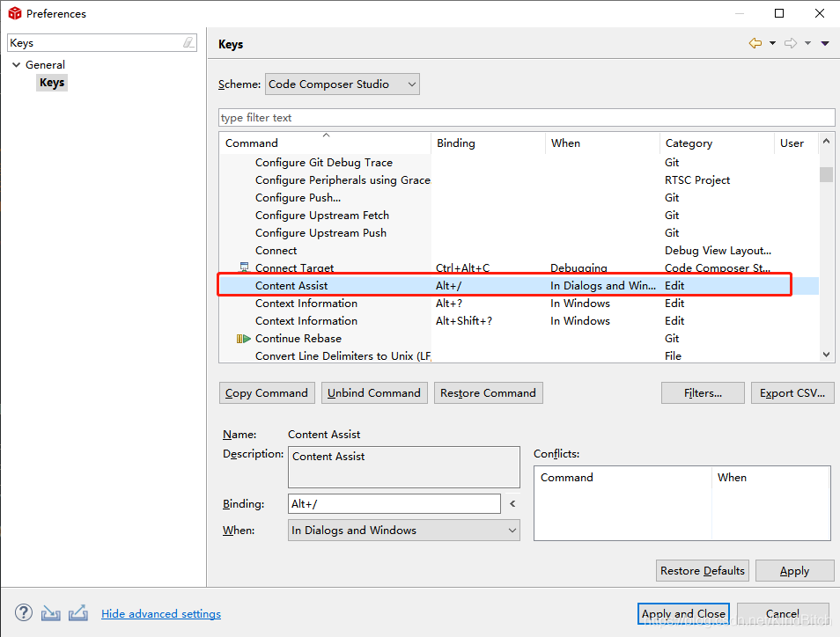Click the Cancel button
The width and height of the screenshot is (840, 637).
click(783, 613)
